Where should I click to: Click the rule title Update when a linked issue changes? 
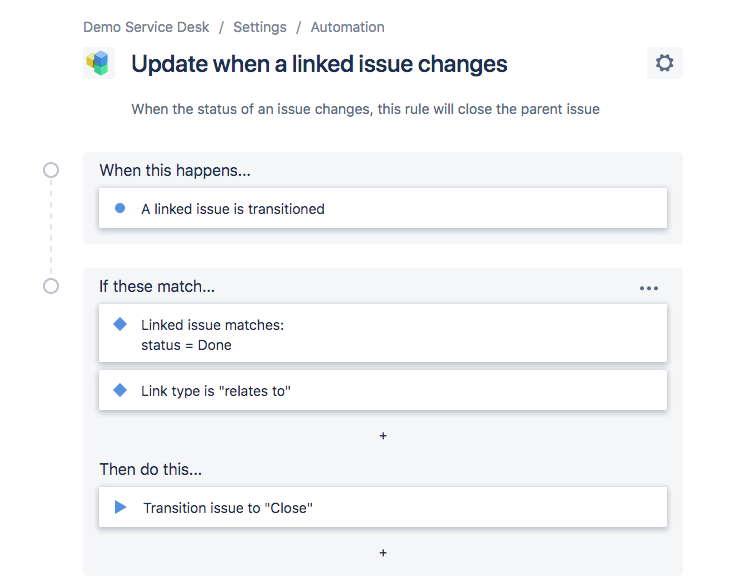point(319,64)
